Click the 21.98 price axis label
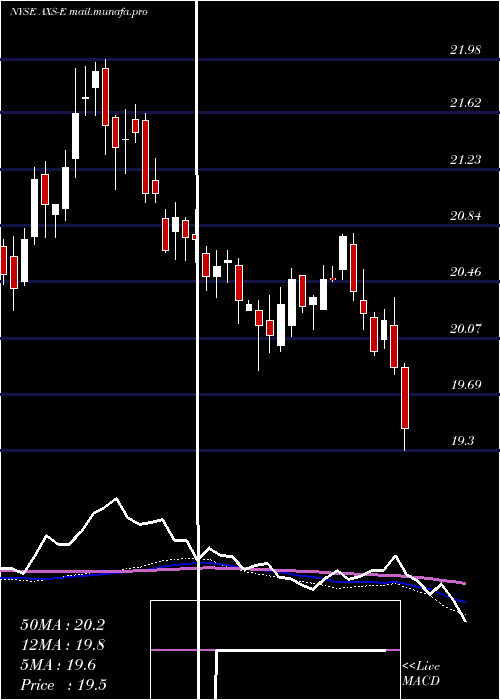 tap(466, 50)
